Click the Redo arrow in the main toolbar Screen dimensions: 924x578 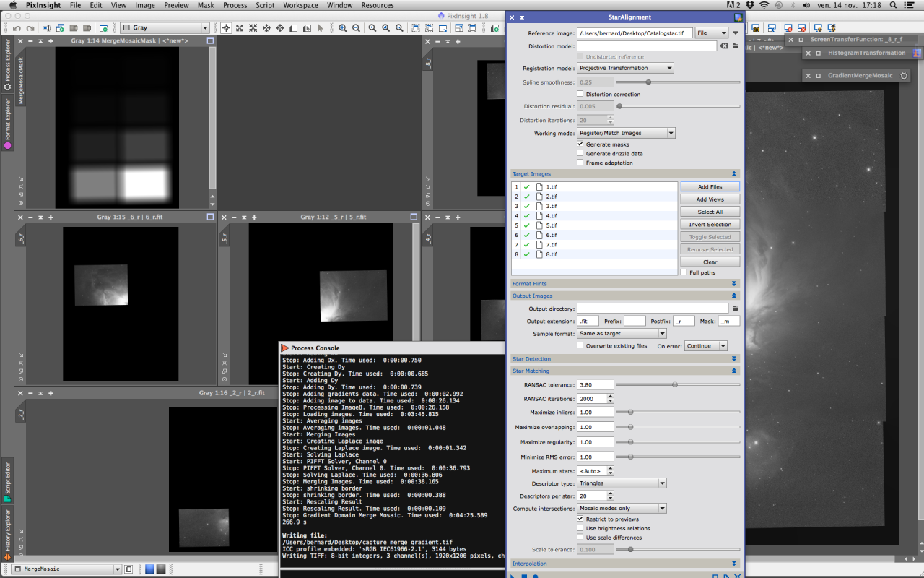[31, 28]
